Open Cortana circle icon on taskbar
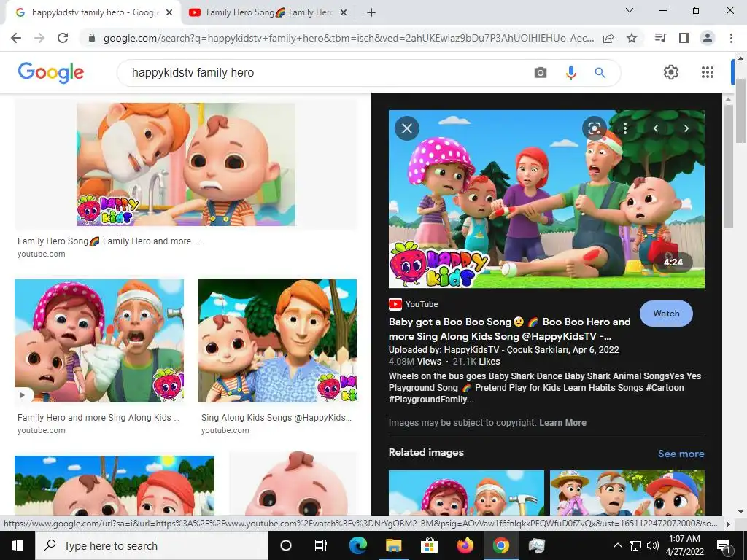The width and height of the screenshot is (747, 560). tap(285, 545)
